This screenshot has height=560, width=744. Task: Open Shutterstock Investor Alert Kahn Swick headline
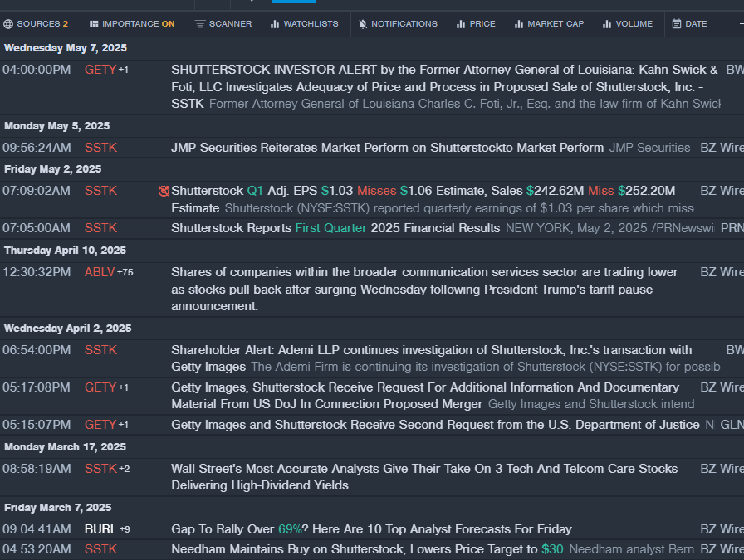click(x=444, y=87)
